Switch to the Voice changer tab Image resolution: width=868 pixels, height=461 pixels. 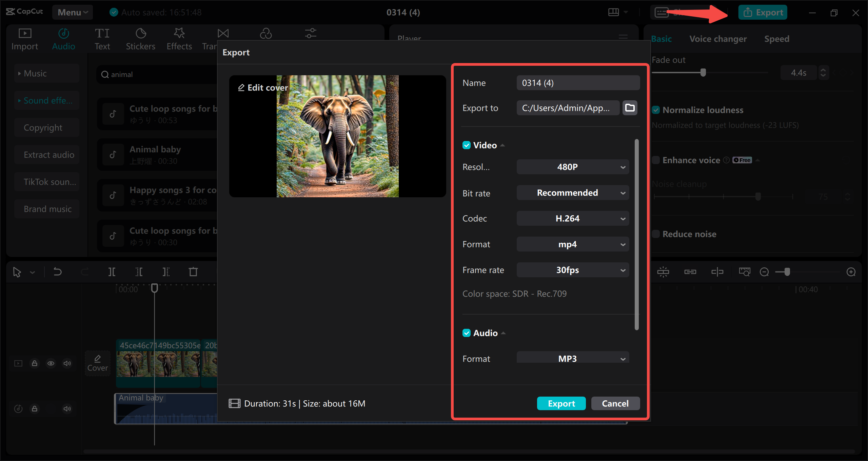(x=718, y=39)
